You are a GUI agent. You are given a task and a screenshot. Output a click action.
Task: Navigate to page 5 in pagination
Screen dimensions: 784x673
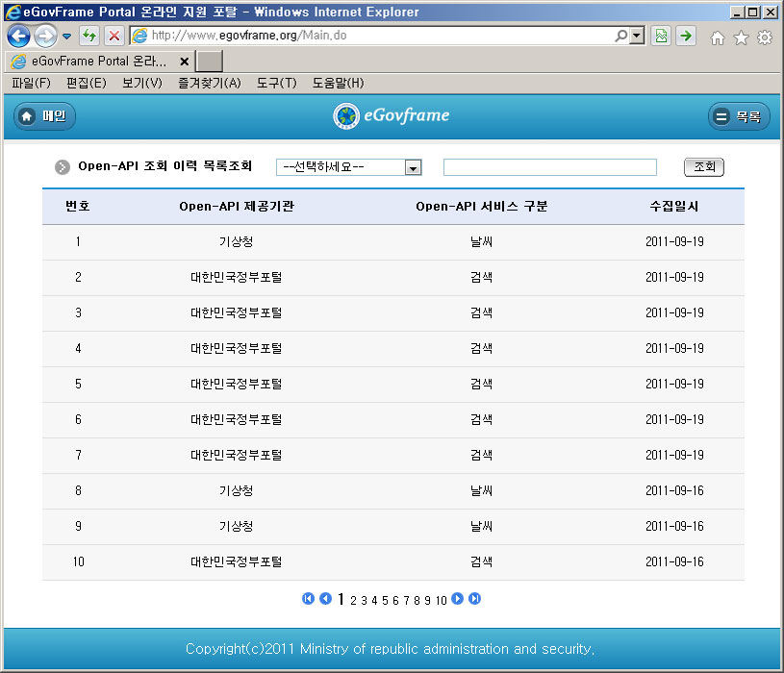(x=385, y=600)
